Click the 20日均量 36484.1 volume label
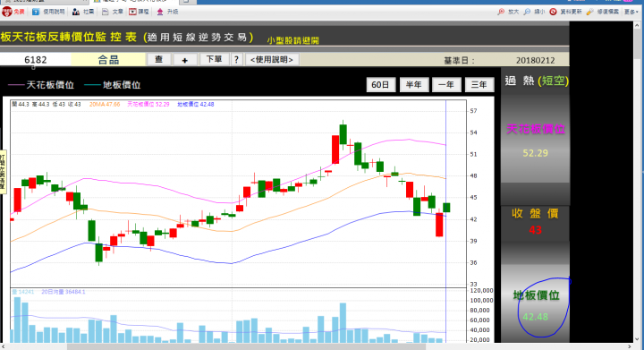The height and width of the screenshot is (350, 644). (64, 292)
